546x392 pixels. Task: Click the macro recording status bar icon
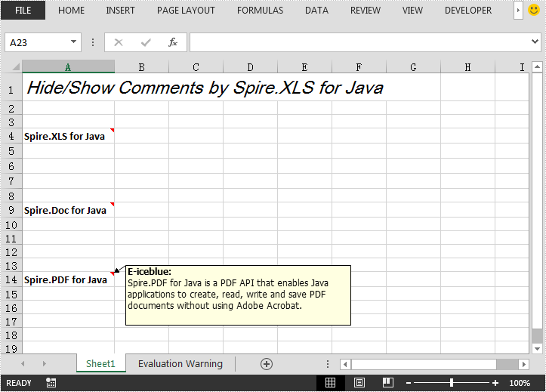point(51,383)
